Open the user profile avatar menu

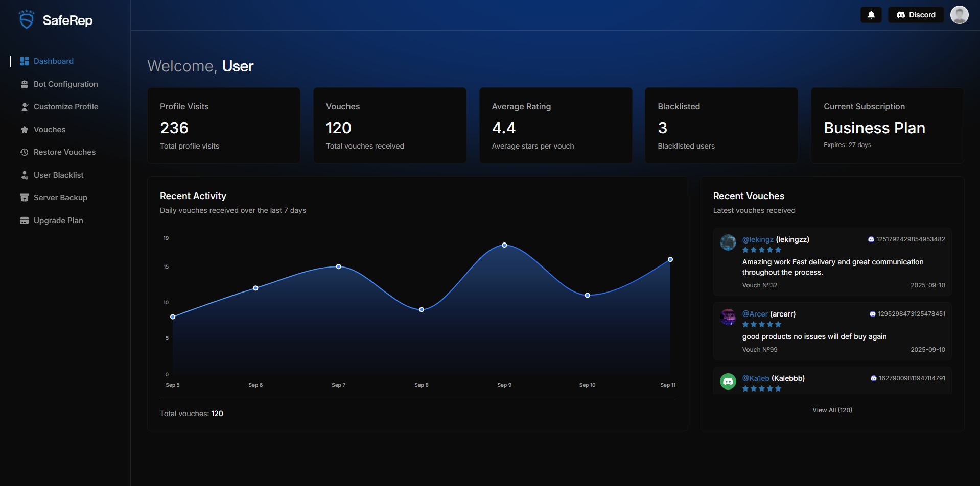pyautogui.click(x=959, y=15)
